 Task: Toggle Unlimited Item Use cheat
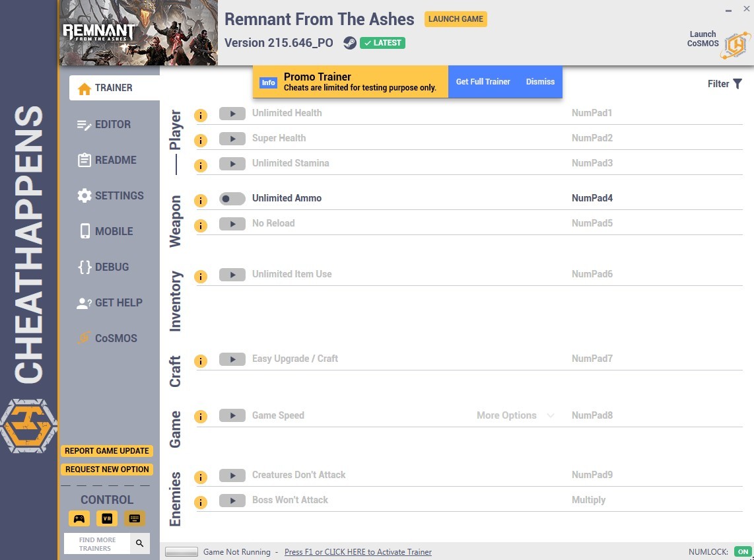232,275
